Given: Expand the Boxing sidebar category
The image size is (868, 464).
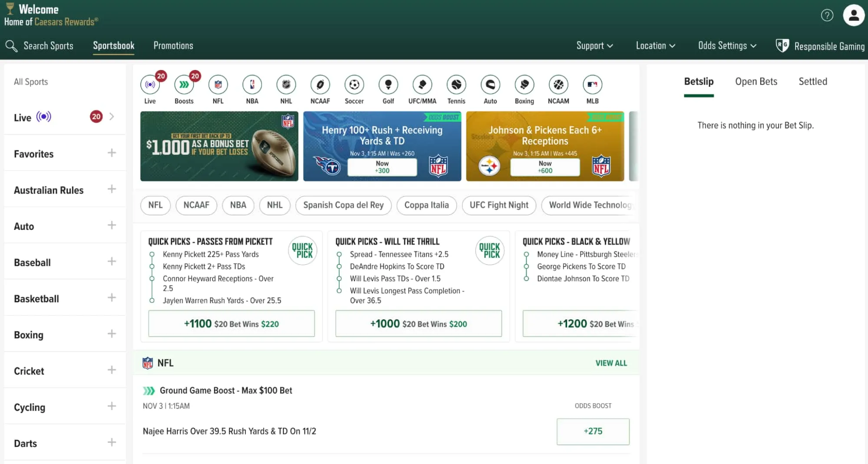Looking at the screenshot, I should click(x=112, y=334).
